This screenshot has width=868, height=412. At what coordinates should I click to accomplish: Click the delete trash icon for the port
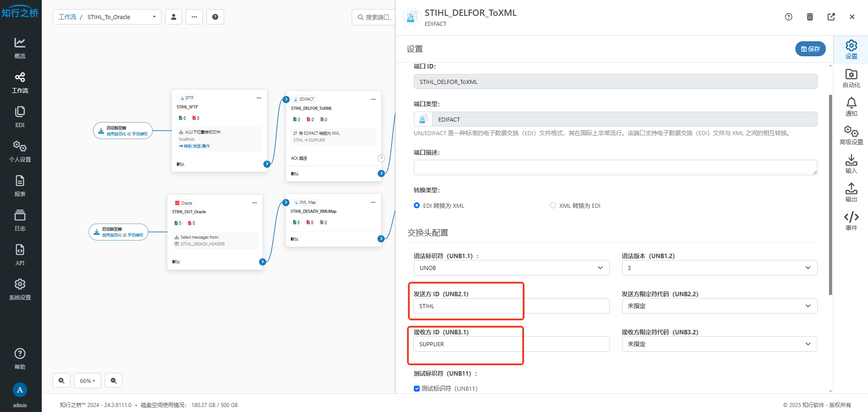(809, 17)
